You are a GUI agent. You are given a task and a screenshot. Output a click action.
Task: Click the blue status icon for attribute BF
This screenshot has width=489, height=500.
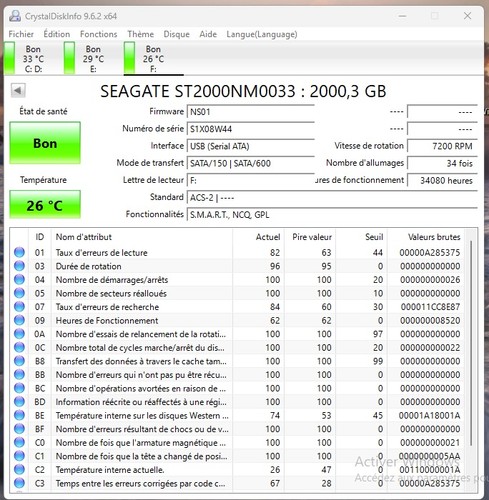click(x=19, y=429)
